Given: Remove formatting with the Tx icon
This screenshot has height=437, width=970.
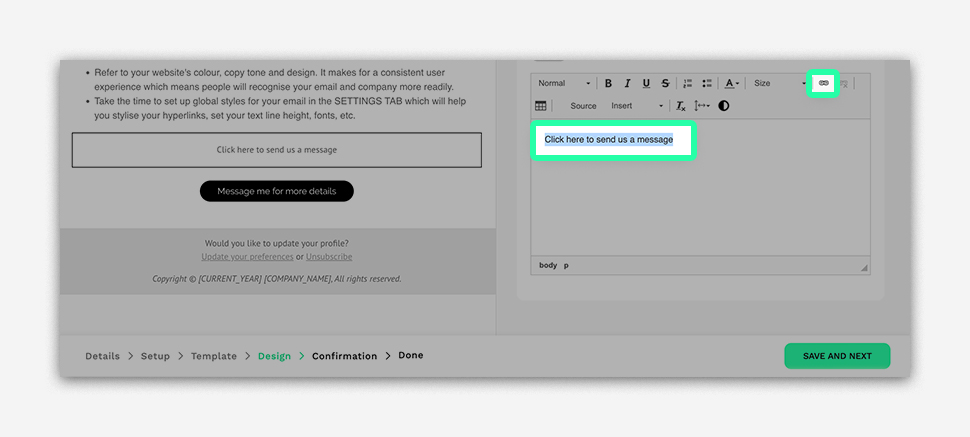Looking at the screenshot, I should [x=680, y=106].
